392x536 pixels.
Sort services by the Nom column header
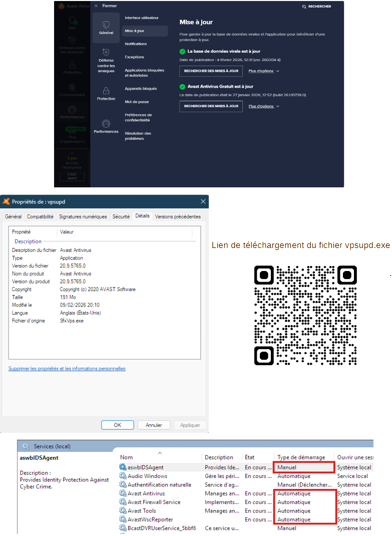(x=127, y=457)
